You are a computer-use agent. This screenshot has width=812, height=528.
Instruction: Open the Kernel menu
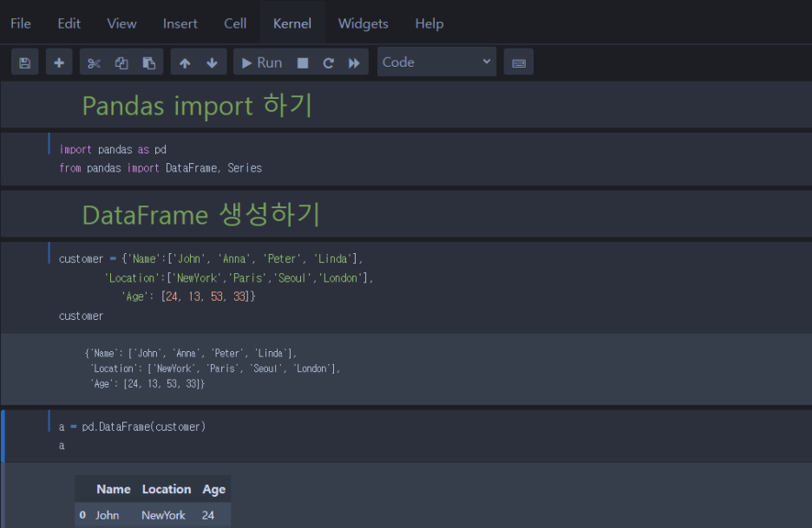click(x=292, y=23)
